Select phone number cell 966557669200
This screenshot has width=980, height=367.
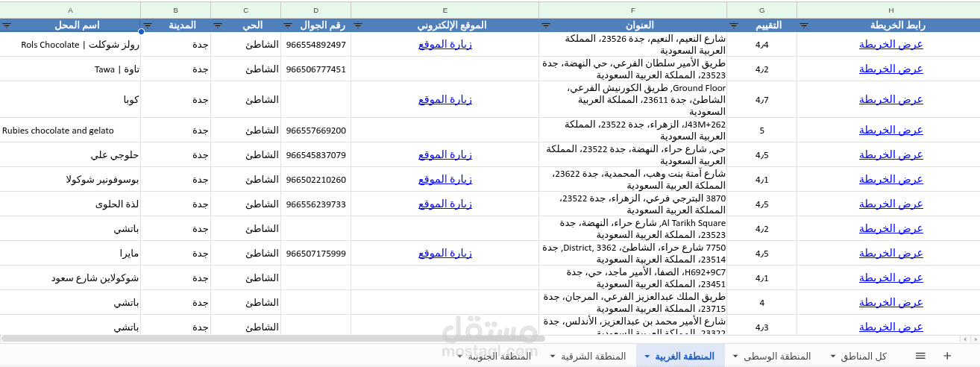[x=316, y=130]
